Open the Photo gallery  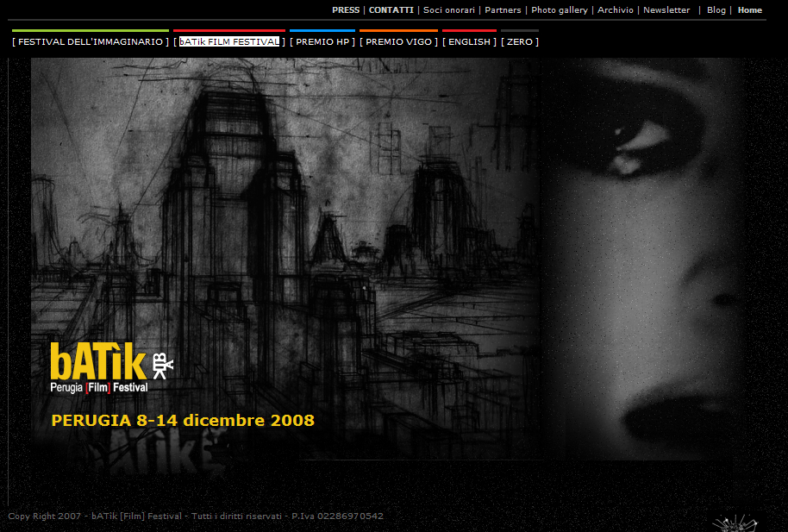point(560,10)
